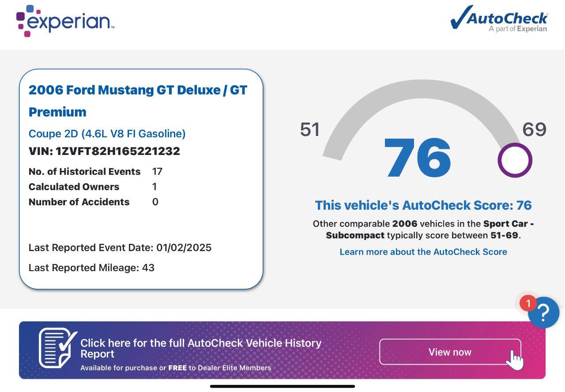Click Available for purchase or FREE text
The width and height of the screenshot is (565, 392).
click(x=176, y=368)
